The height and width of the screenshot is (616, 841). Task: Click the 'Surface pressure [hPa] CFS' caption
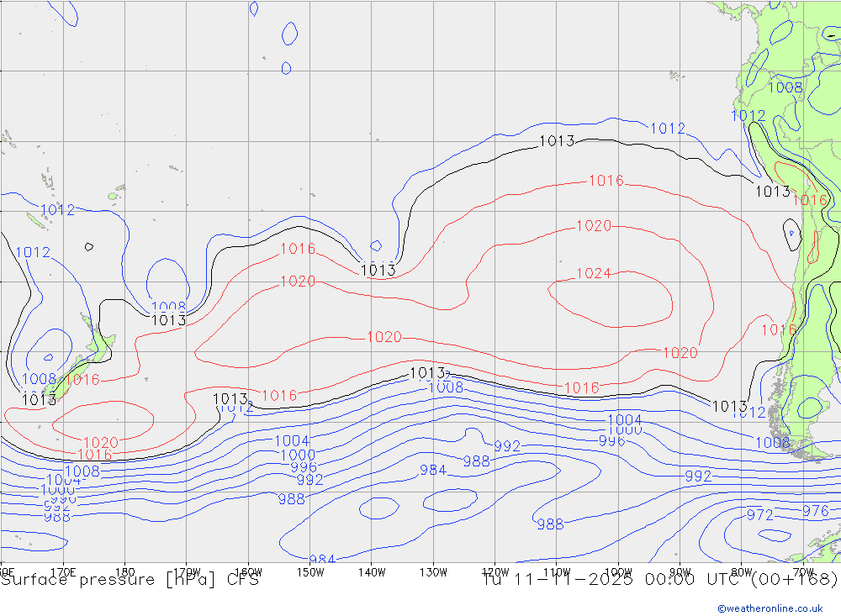pyautogui.click(x=130, y=580)
